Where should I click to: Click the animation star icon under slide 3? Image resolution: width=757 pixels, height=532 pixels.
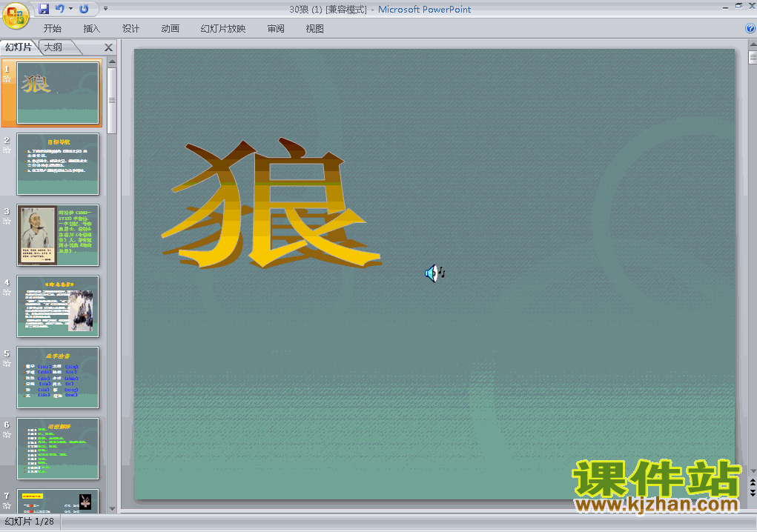pyautogui.click(x=7, y=222)
